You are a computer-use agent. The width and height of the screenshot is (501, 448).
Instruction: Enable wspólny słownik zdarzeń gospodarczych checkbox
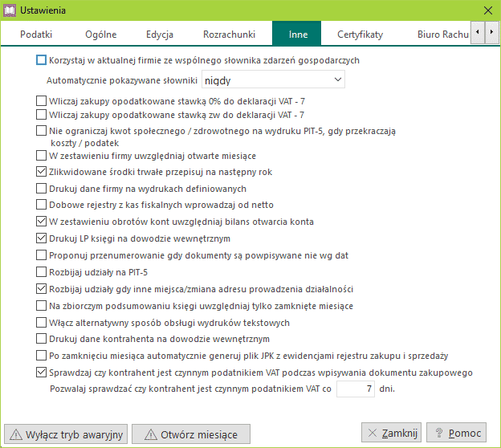coord(41,60)
